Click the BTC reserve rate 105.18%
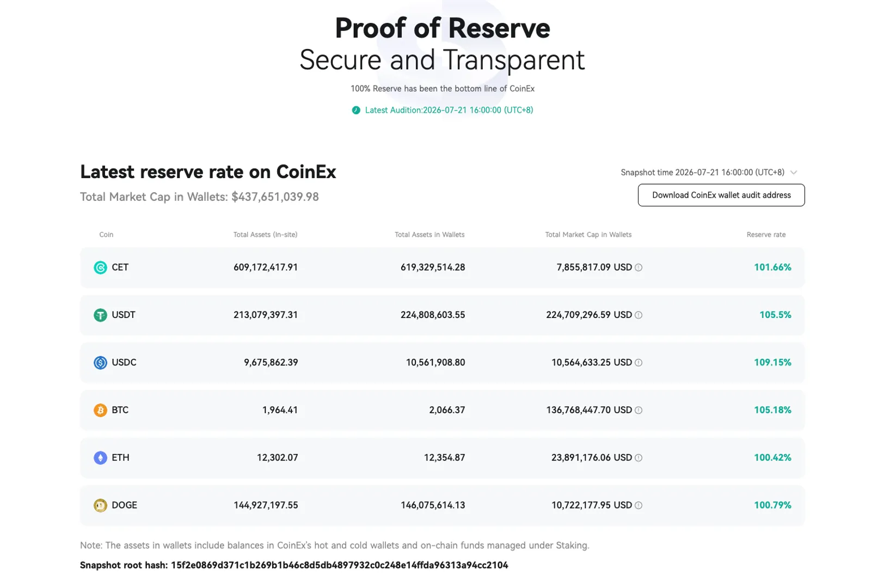The image size is (871, 588). coord(772,410)
